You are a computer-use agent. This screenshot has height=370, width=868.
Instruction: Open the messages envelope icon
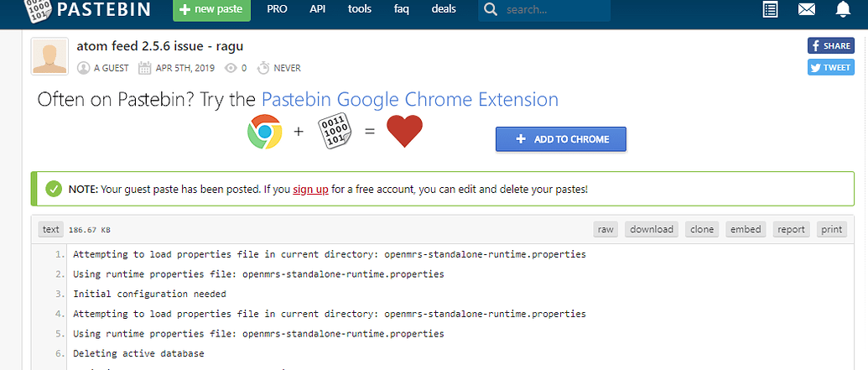coord(807,10)
